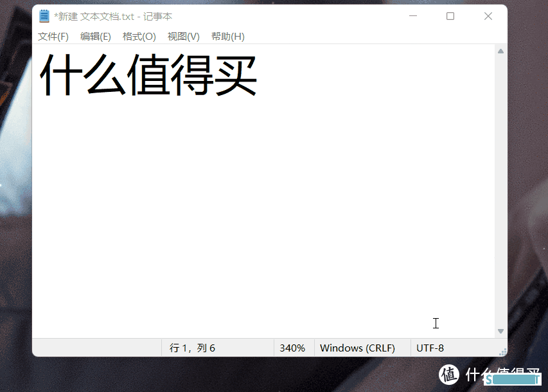Viewport: 548px width, 392px height.
Task: Click the 行 1, 列 6 status entry
Action: (192, 348)
